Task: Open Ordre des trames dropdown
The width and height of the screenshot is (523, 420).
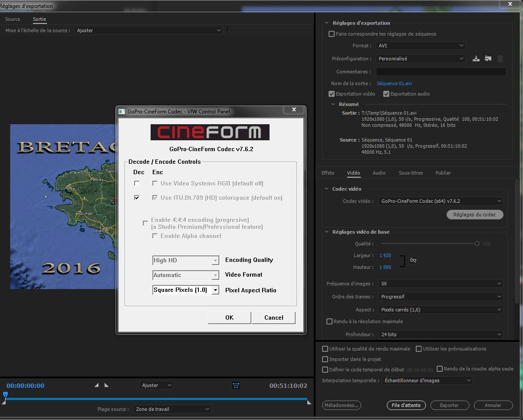Action: [x=441, y=297]
